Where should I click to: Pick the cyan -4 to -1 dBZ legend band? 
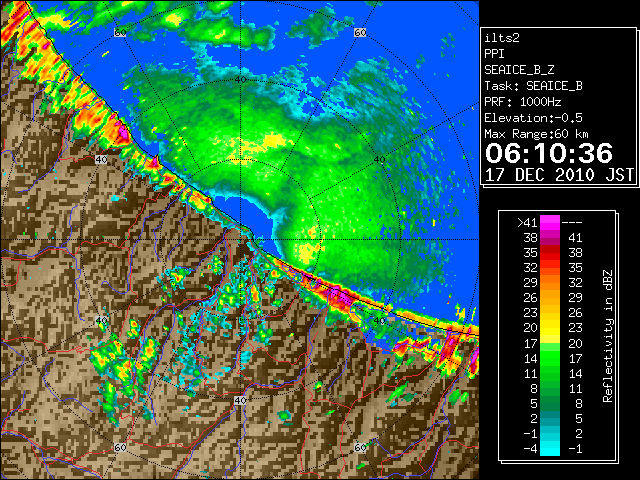click(550, 448)
